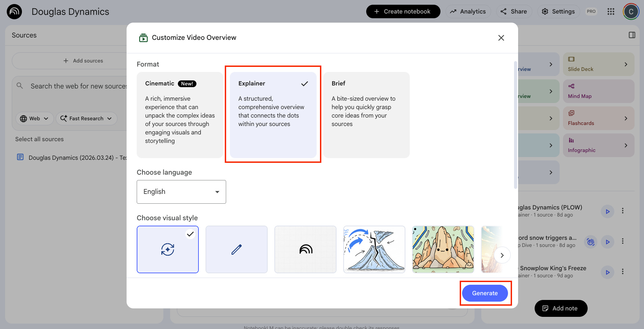The image size is (644, 329).
Task: Share the notebook
Action: tap(514, 11)
